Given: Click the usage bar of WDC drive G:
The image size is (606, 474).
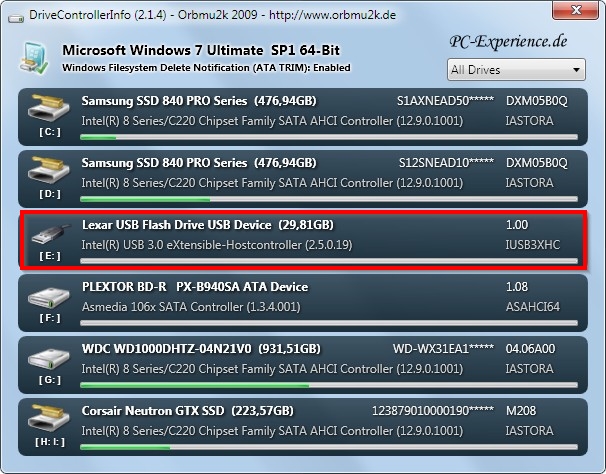Looking at the screenshot, I should [x=329, y=385].
